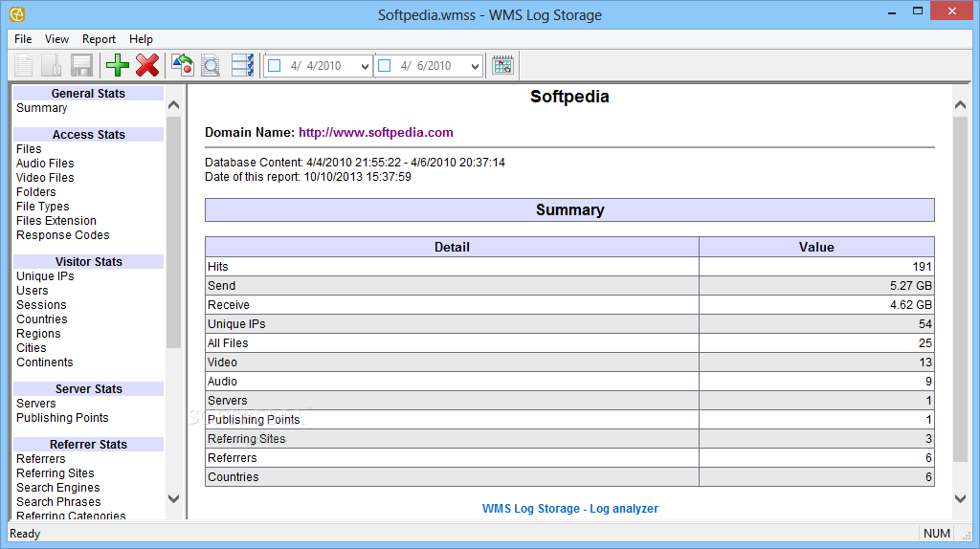Click the All Files table row
The height and width of the screenshot is (549, 980).
pos(569,343)
